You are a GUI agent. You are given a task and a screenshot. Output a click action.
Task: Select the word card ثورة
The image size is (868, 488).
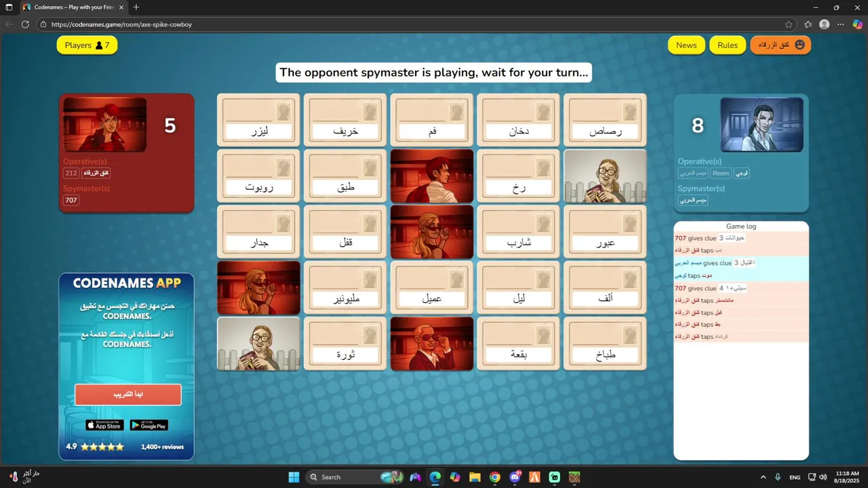345,344
